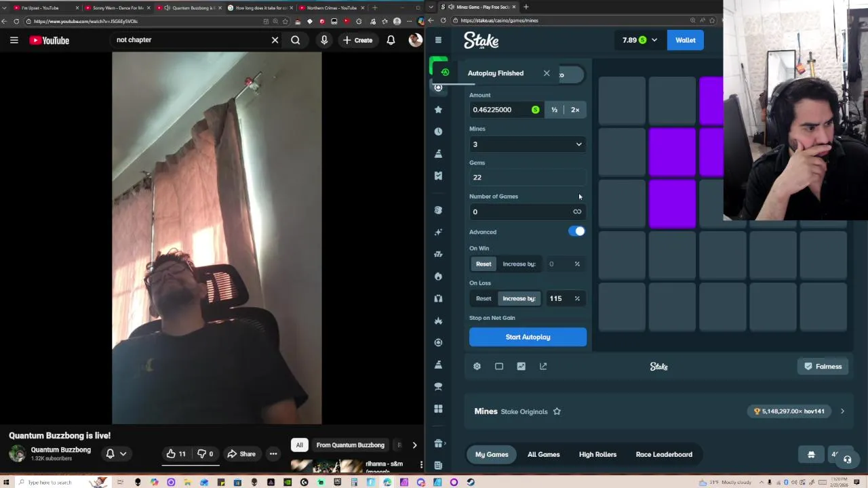Viewport: 868px width, 488px height.
Task: Open the Mines count dropdown
Action: pyautogui.click(x=528, y=144)
